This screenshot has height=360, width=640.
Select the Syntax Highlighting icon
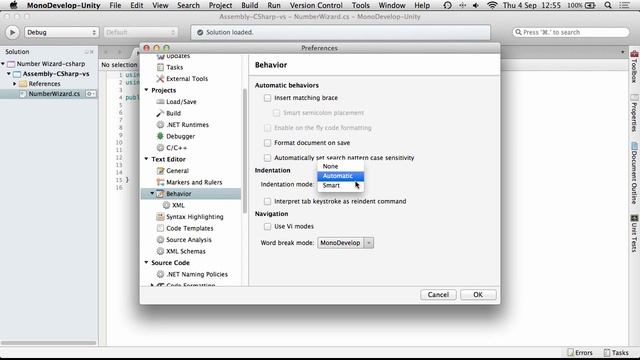pyautogui.click(x=160, y=216)
